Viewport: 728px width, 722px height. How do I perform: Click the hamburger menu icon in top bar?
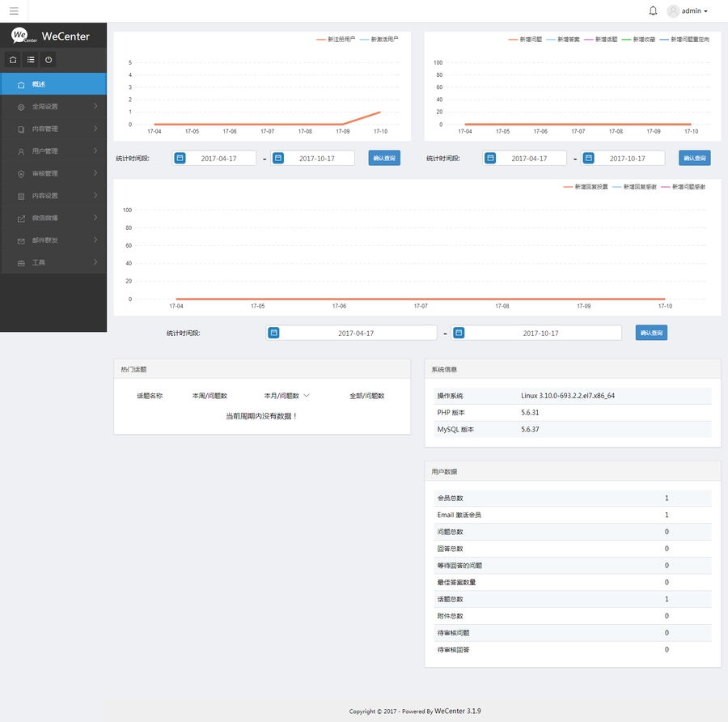(14, 11)
